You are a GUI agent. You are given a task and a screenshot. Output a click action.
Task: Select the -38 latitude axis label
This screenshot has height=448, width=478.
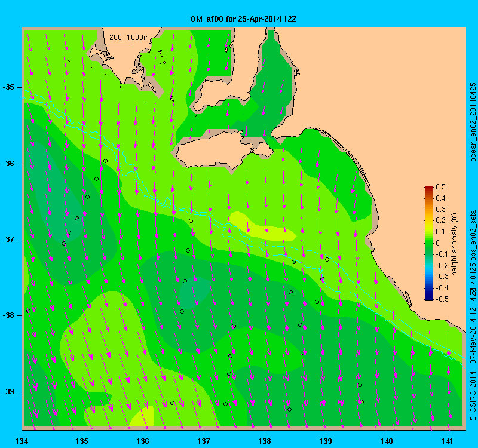pyautogui.click(x=8, y=315)
